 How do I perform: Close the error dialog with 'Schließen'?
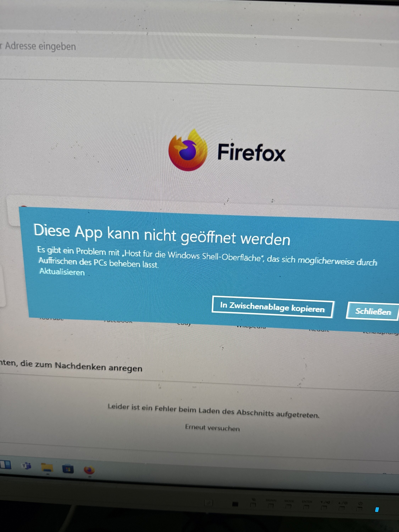point(373,311)
